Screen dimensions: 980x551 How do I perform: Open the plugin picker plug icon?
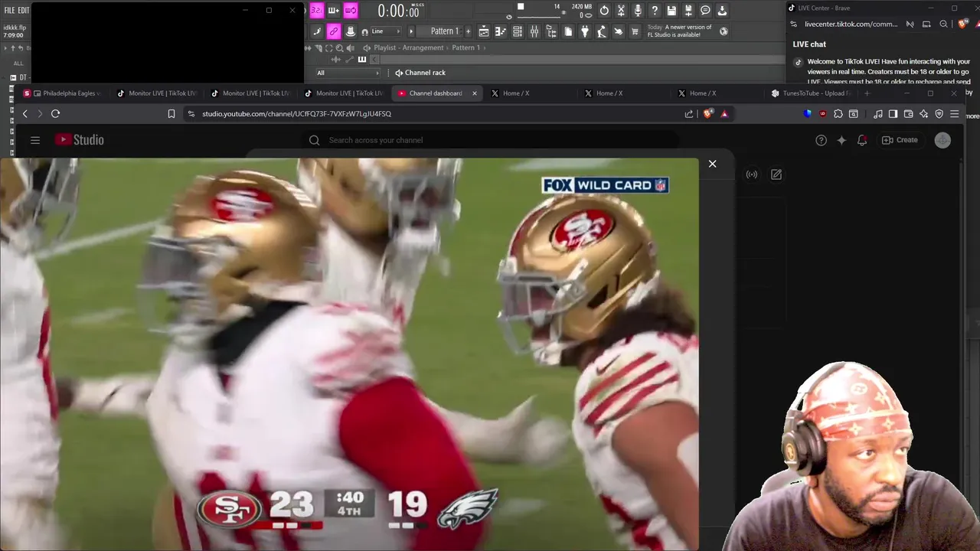pos(585,31)
